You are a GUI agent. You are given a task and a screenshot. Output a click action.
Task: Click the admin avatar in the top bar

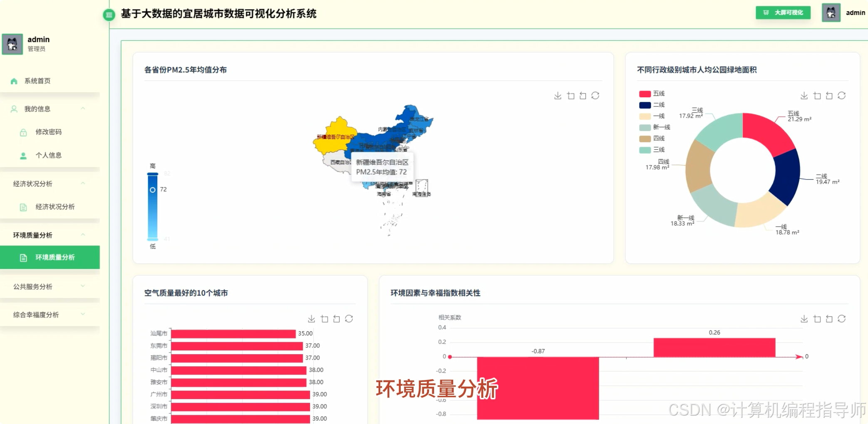(831, 13)
